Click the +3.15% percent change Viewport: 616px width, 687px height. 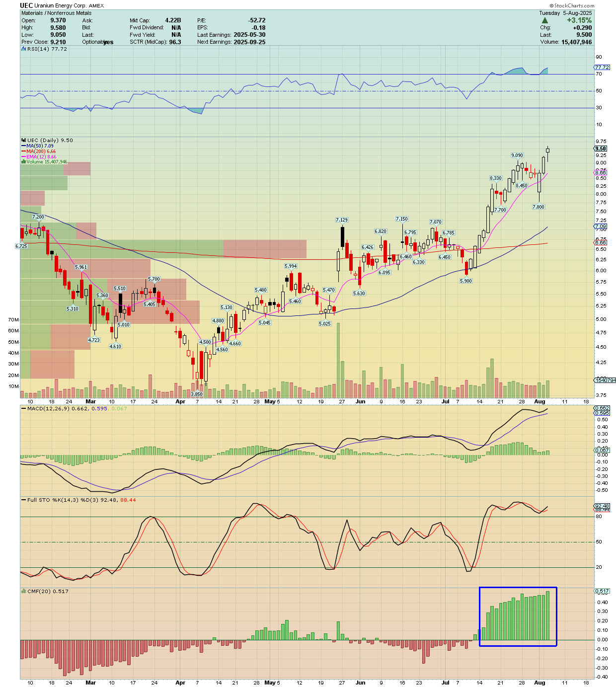click(x=579, y=20)
